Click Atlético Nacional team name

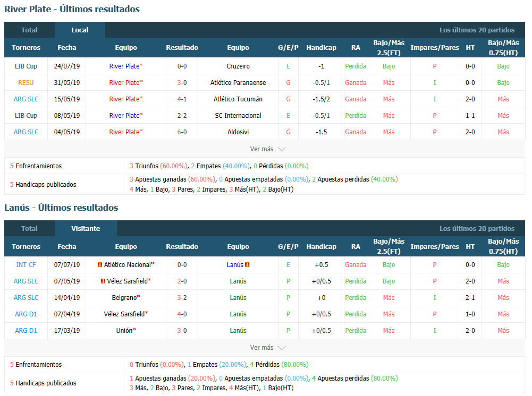tap(127, 264)
